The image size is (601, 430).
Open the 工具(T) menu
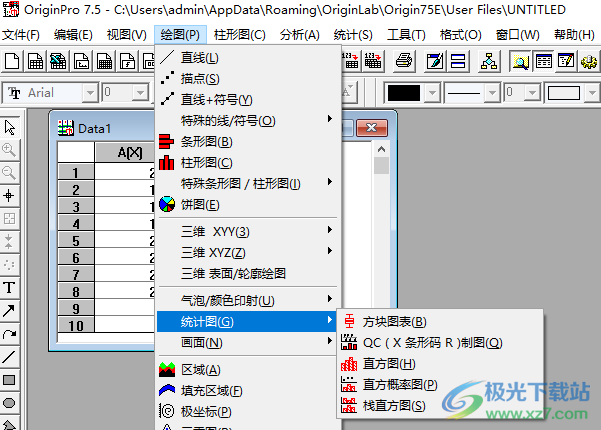tap(406, 35)
